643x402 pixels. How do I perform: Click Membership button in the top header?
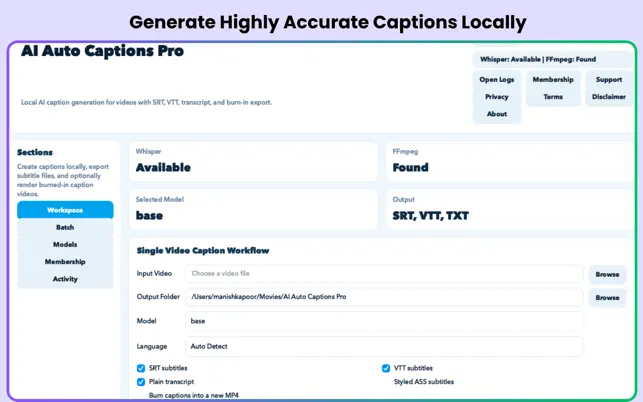tap(553, 80)
